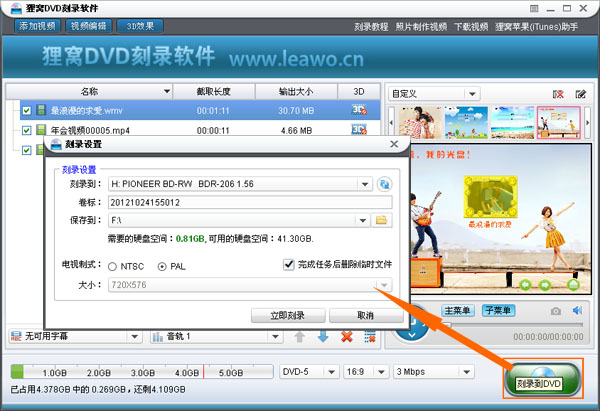
Task: Click the snapshot camera icon
Action: (556, 311)
